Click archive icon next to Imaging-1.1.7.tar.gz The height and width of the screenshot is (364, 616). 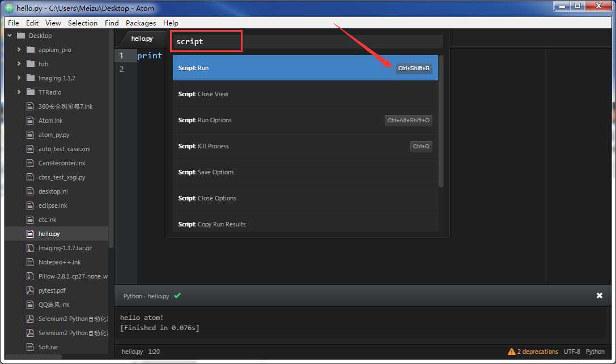[x=30, y=248]
